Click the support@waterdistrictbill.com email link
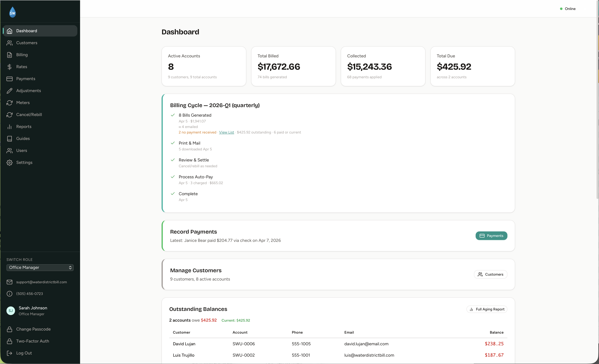The height and width of the screenshot is (364, 599). (42, 282)
